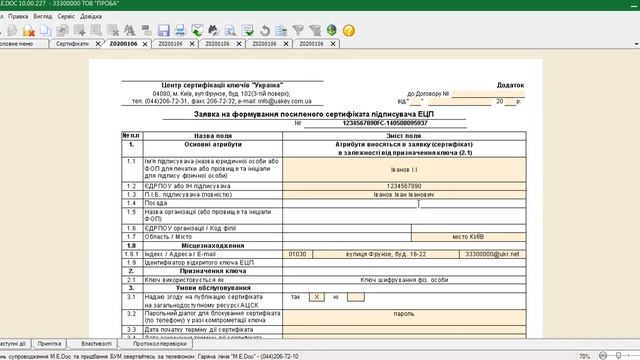The height and width of the screenshot is (360, 640).
Task: Open print preview magnifier icon
Action: (230, 31)
